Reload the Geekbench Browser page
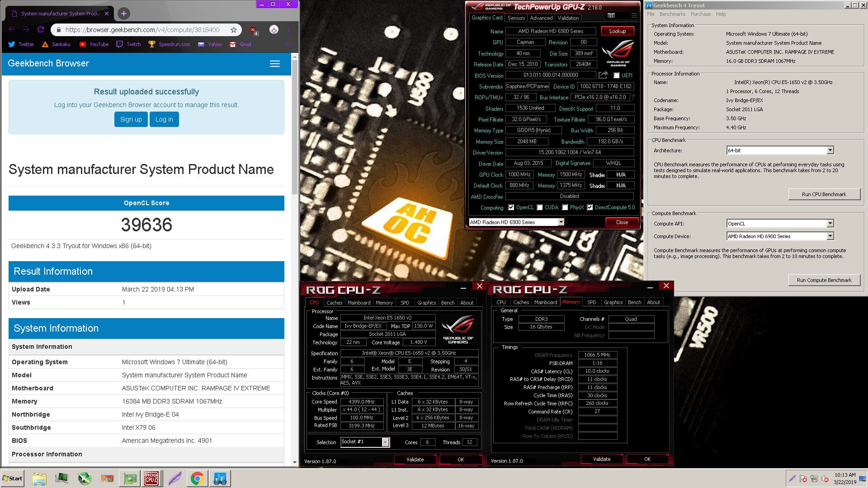 tap(41, 30)
